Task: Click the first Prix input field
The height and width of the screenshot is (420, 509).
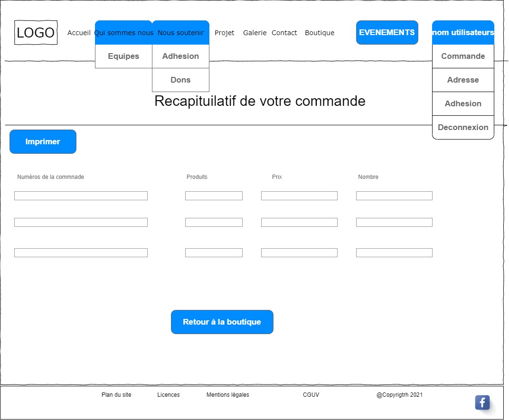Action: (x=299, y=196)
